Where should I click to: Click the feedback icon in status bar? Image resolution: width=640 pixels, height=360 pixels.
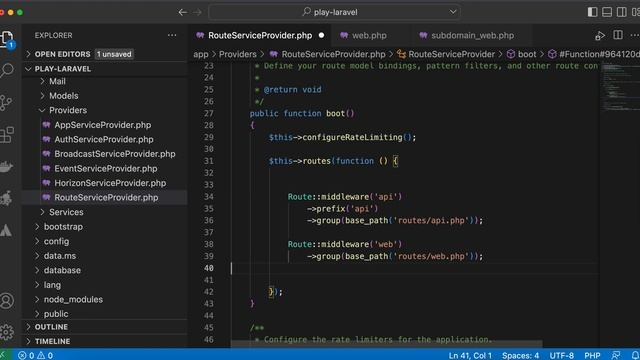616,356
